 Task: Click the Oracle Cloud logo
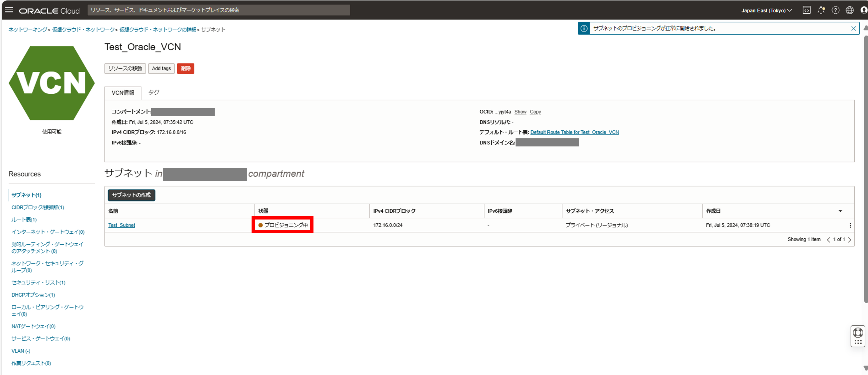49,11
